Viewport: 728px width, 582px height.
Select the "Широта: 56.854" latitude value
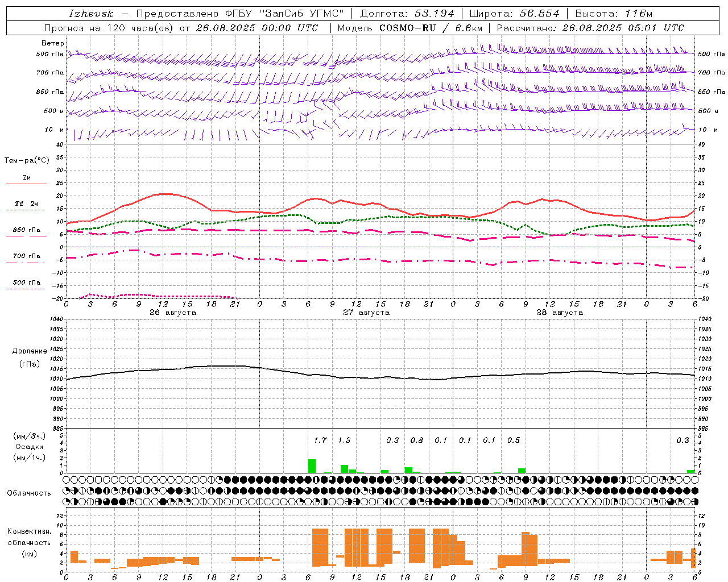coord(514,14)
